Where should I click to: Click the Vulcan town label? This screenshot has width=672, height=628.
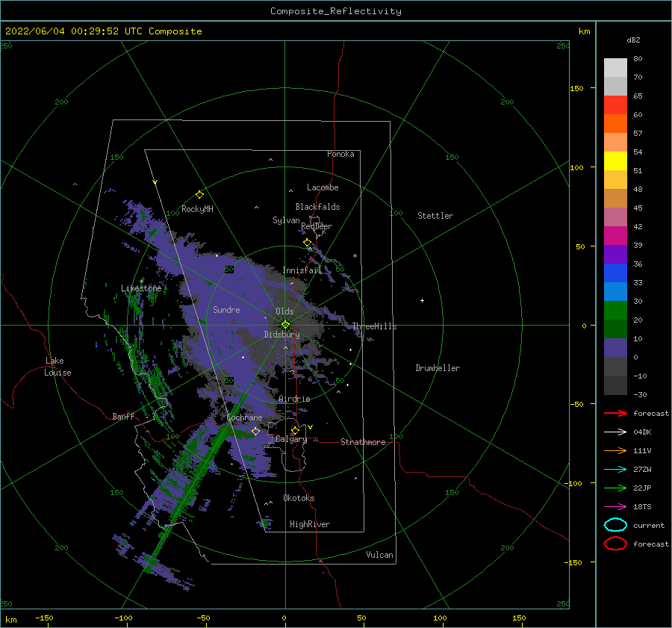[x=379, y=555]
